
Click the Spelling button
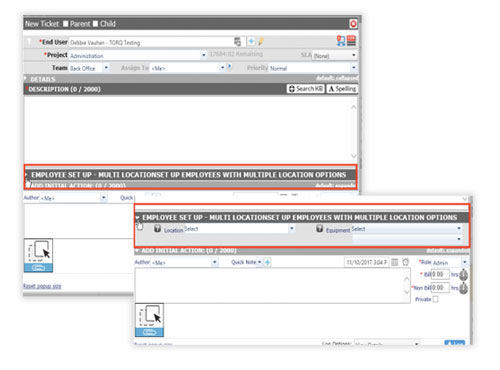click(342, 89)
